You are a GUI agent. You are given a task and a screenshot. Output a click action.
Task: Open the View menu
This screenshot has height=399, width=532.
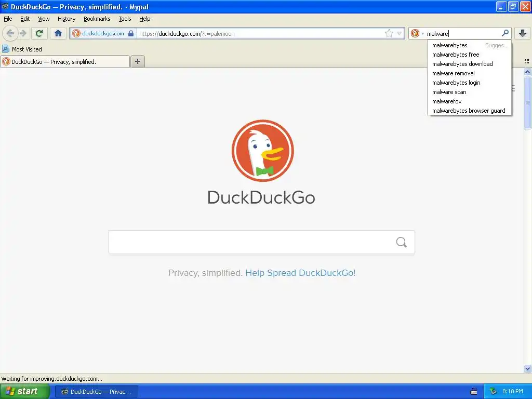[x=44, y=19]
